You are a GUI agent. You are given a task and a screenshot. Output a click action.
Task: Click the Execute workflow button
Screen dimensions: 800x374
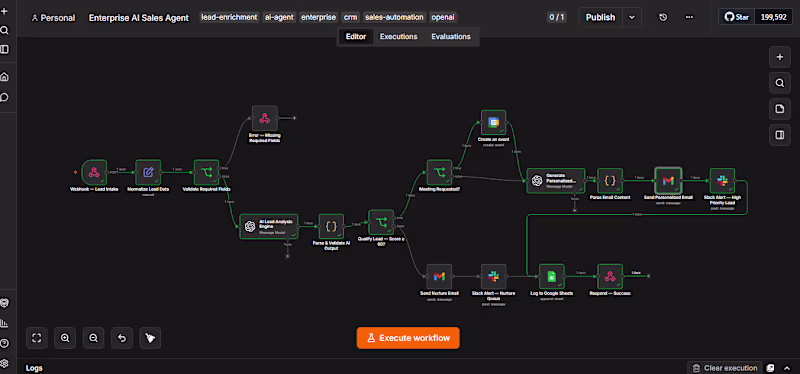coord(408,338)
